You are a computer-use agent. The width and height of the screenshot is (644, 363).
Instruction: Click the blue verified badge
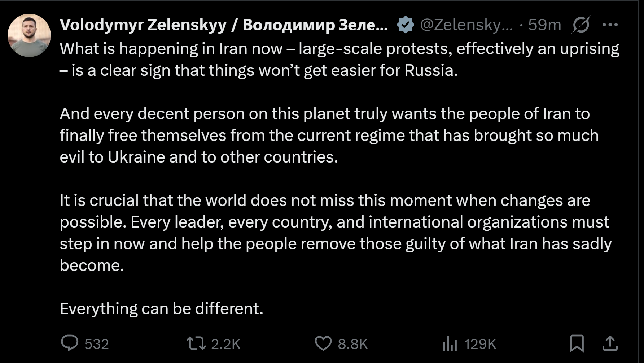coord(405,25)
